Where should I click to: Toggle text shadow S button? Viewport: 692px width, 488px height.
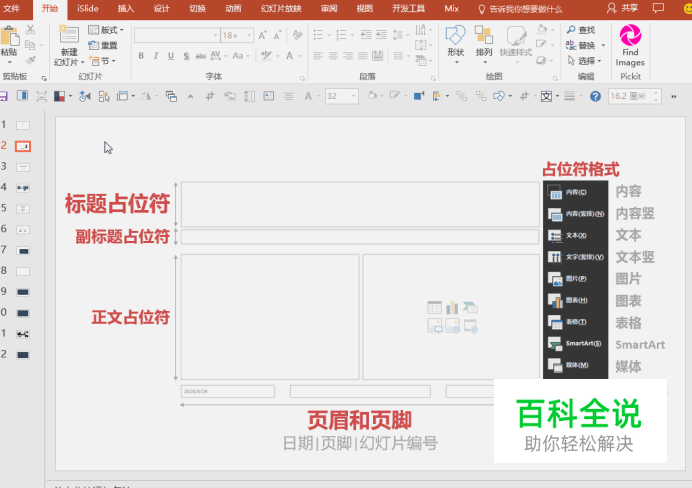(186, 56)
